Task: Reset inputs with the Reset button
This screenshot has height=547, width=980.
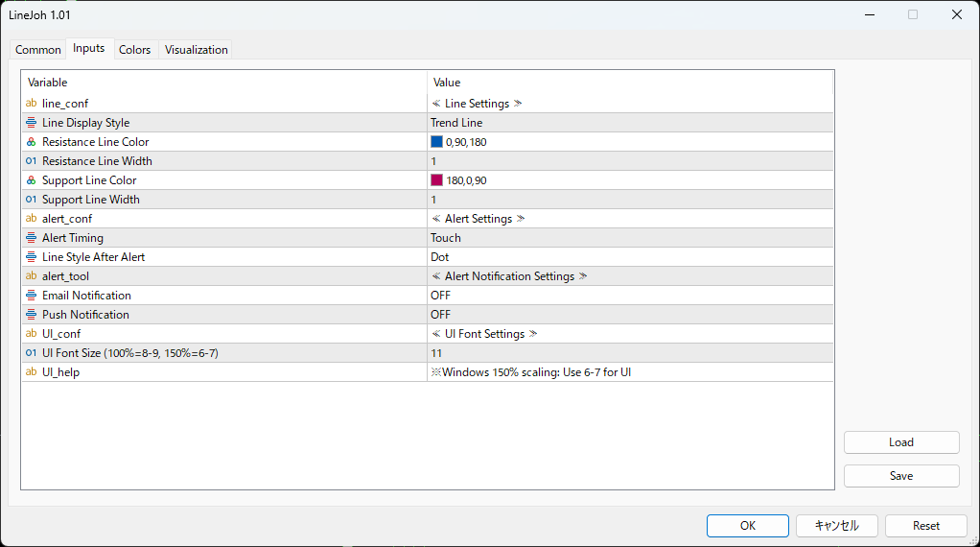Action: tap(926, 526)
